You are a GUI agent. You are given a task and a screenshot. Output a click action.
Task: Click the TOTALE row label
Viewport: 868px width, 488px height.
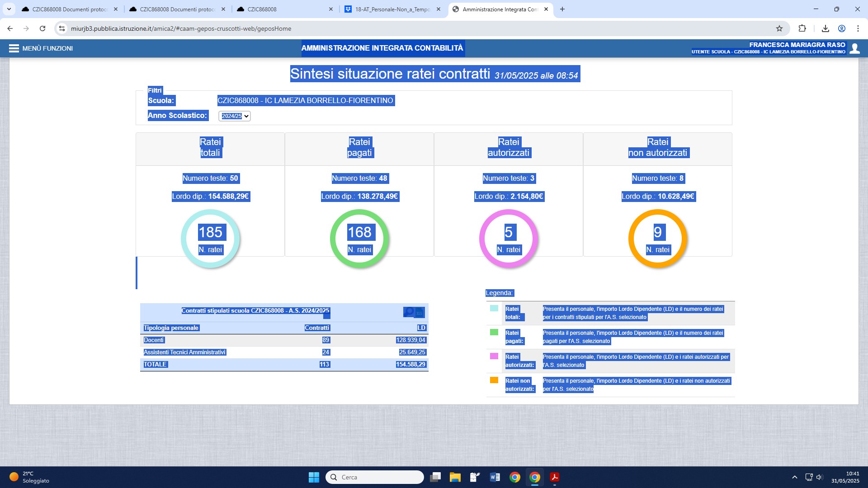point(155,365)
